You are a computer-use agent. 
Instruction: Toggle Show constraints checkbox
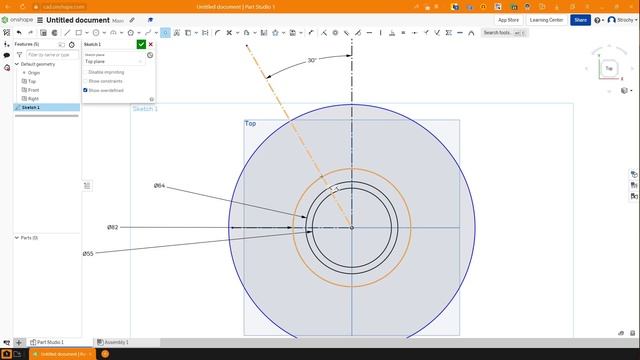pos(85,81)
